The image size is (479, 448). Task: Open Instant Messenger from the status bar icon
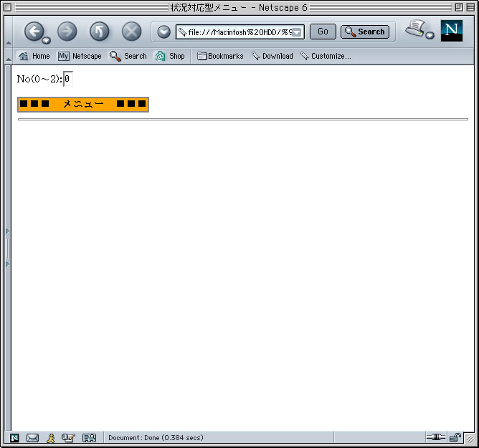pos(51,438)
